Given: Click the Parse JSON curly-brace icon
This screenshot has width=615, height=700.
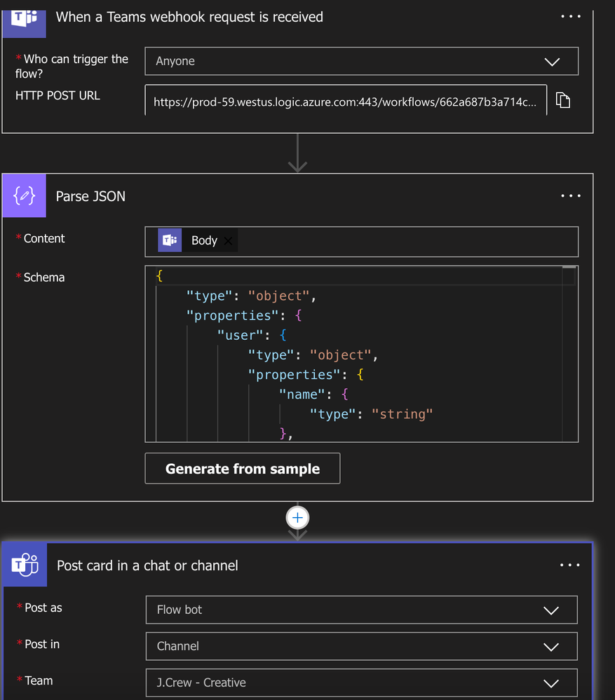Looking at the screenshot, I should click(x=24, y=195).
